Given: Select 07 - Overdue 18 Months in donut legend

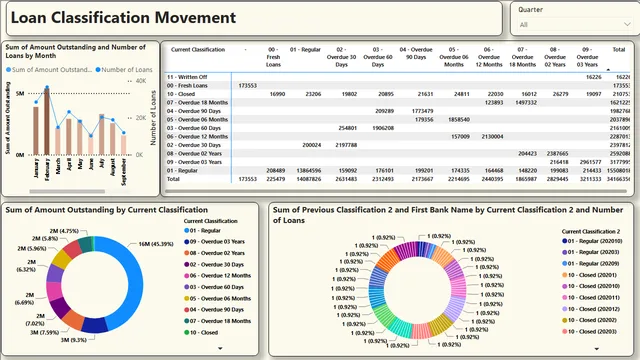Looking at the screenshot, I should point(218,321).
